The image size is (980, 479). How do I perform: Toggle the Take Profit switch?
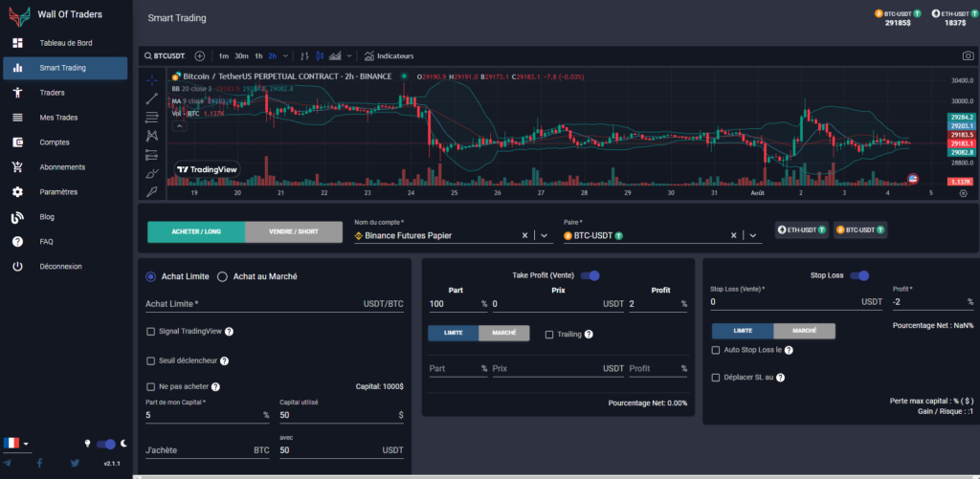pos(589,275)
